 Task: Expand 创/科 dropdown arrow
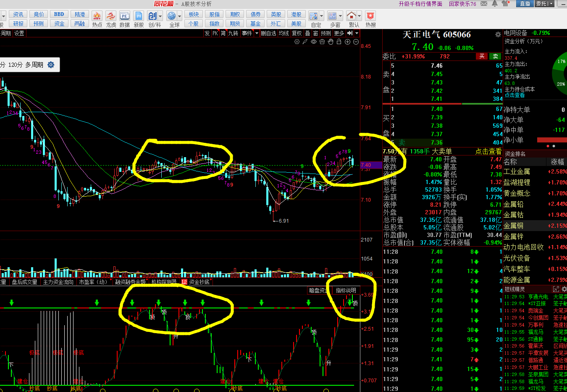pos(160,16)
